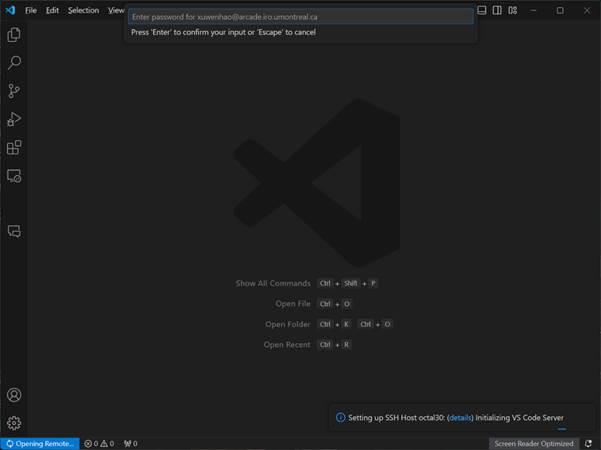Screen dimensions: 601x450
Task: Open the Run and Debug view
Action: 14,119
